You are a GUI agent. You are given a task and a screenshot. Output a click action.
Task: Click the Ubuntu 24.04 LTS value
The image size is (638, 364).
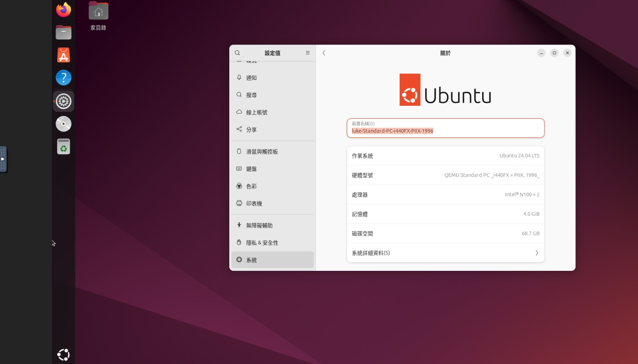(x=519, y=156)
